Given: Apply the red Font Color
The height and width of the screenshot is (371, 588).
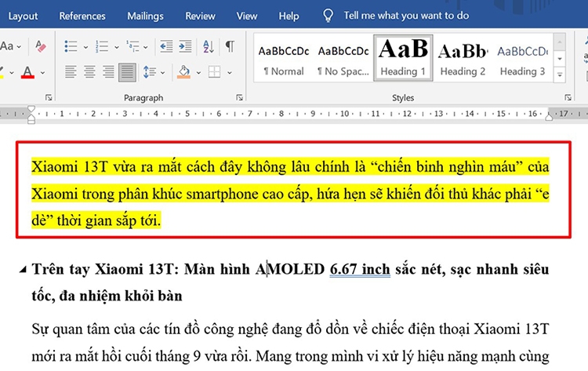Looking at the screenshot, I should click(x=27, y=72).
